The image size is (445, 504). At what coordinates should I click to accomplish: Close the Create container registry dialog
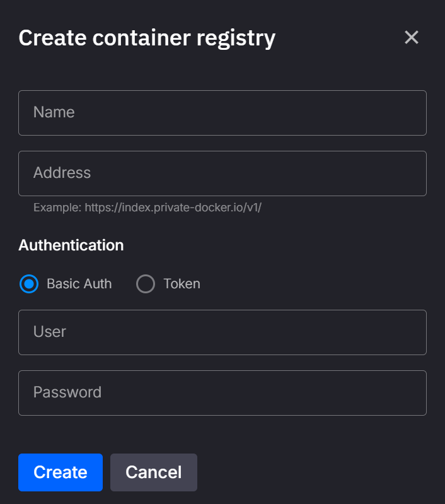(x=412, y=38)
